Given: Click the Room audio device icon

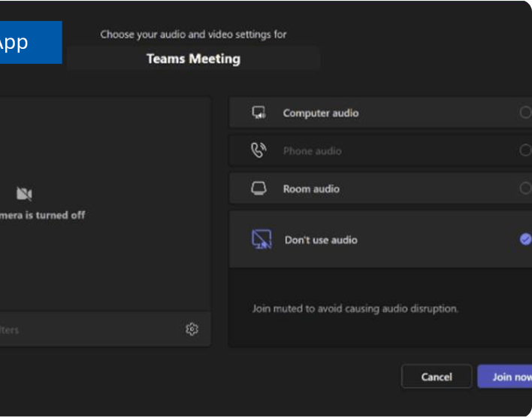Looking at the screenshot, I should point(259,189).
